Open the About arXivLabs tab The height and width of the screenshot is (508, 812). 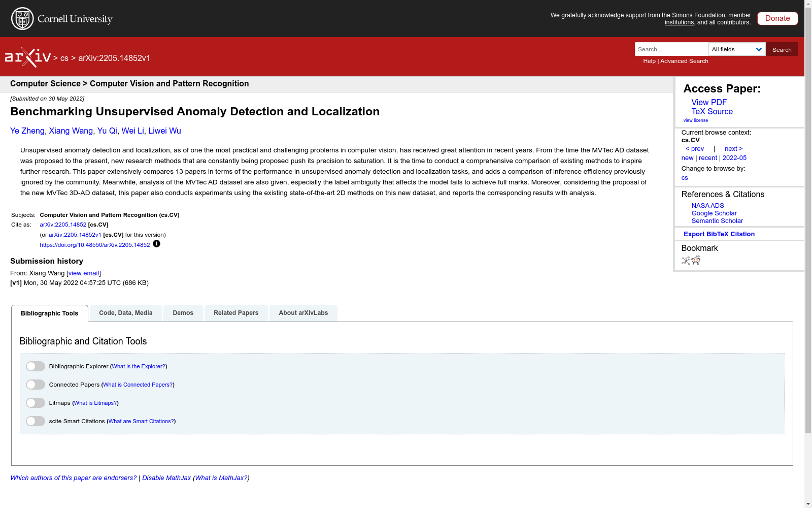tap(303, 313)
